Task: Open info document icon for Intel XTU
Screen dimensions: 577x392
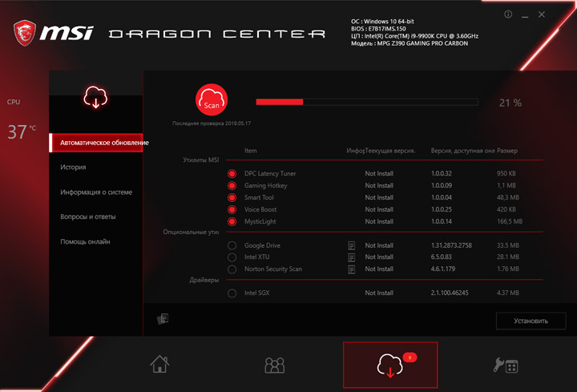Action: click(x=352, y=257)
